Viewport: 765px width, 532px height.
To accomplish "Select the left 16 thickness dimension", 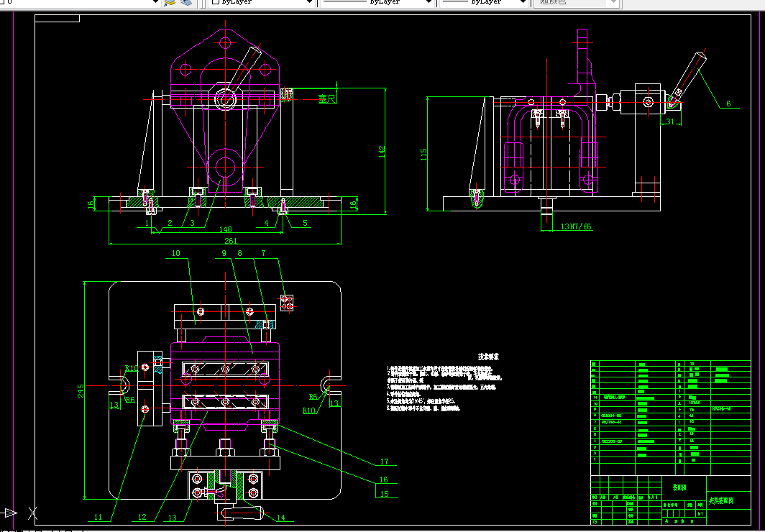I will (91, 205).
